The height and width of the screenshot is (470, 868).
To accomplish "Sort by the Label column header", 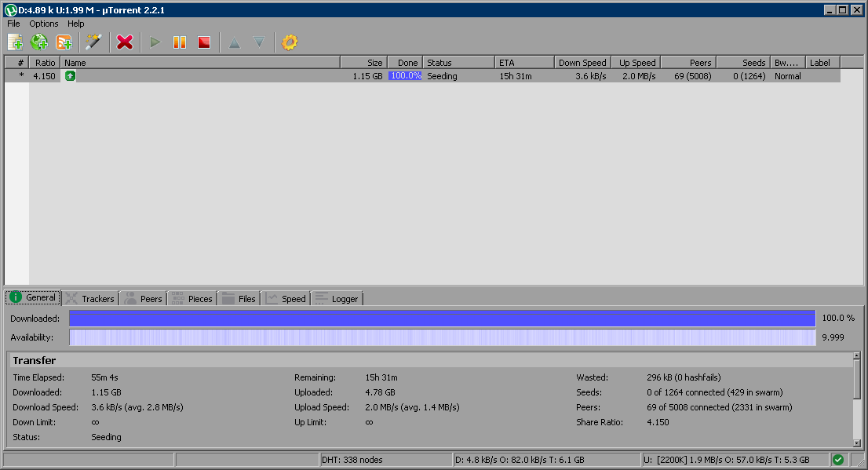I will (822, 63).
